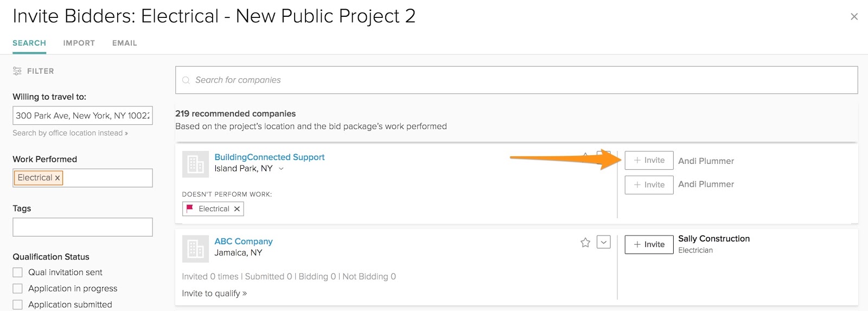Check the Qual invitation sent checkbox
The height and width of the screenshot is (311, 868).
coord(18,272)
